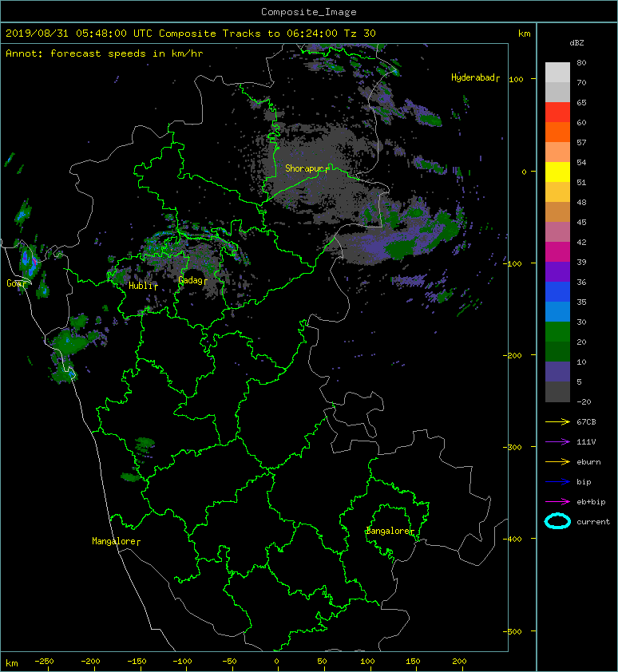
Task: Click the bip blue arrow legend icon
Action: (557, 482)
